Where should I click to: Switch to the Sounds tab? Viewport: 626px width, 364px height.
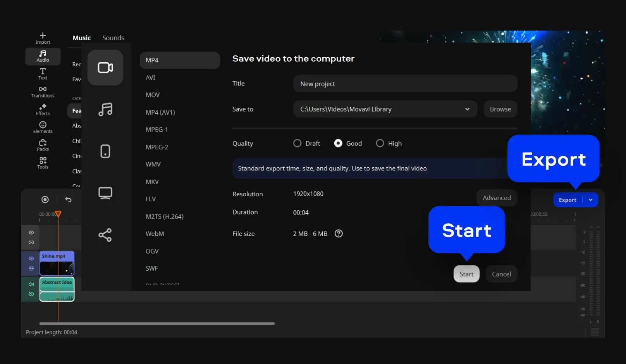coord(113,38)
